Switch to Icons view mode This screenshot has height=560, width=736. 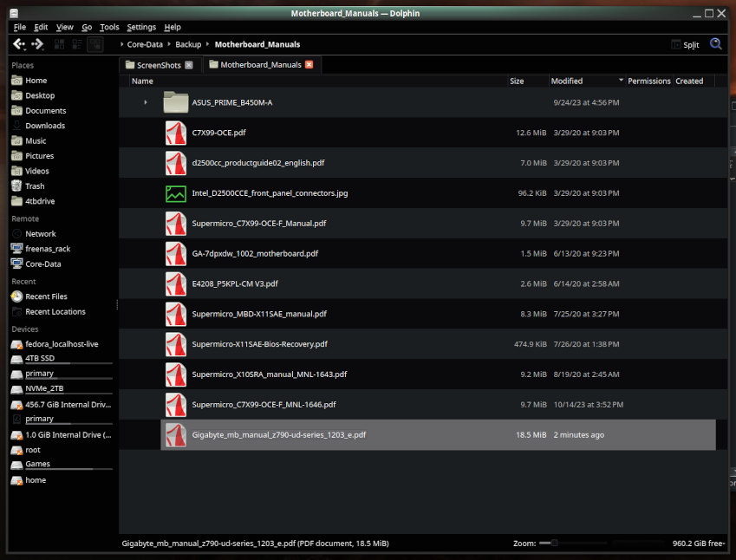pos(59,44)
